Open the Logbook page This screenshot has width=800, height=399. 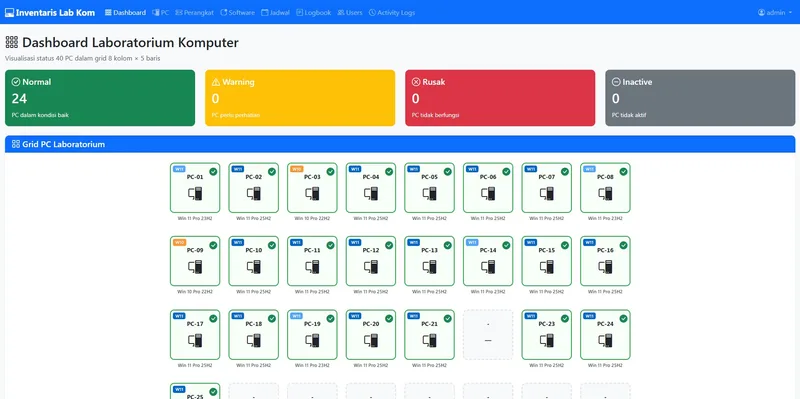pos(313,13)
